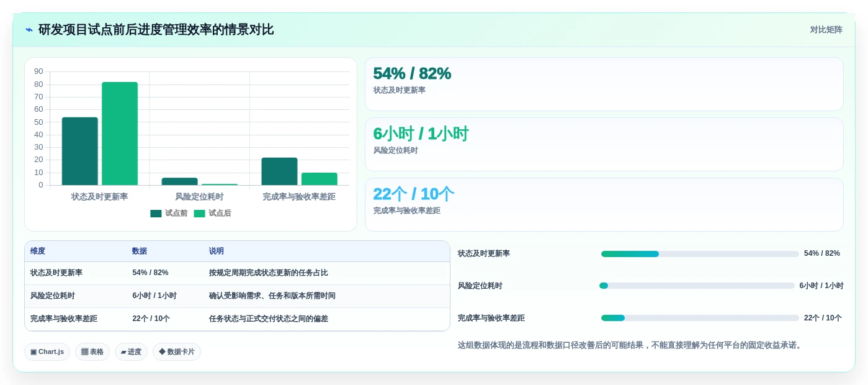Click the light green 试点后 bar for 状态及时更新率
This screenshot has width=868, height=385.
(120, 134)
